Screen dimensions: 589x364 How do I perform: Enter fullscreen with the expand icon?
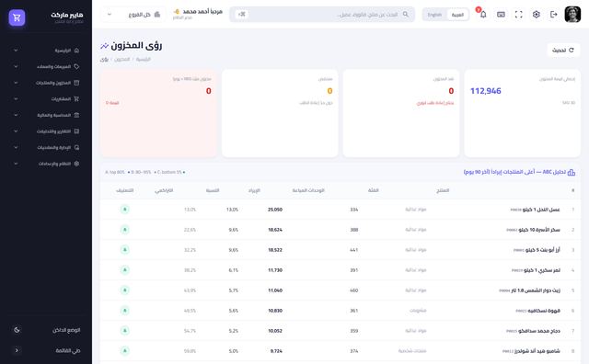point(518,15)
